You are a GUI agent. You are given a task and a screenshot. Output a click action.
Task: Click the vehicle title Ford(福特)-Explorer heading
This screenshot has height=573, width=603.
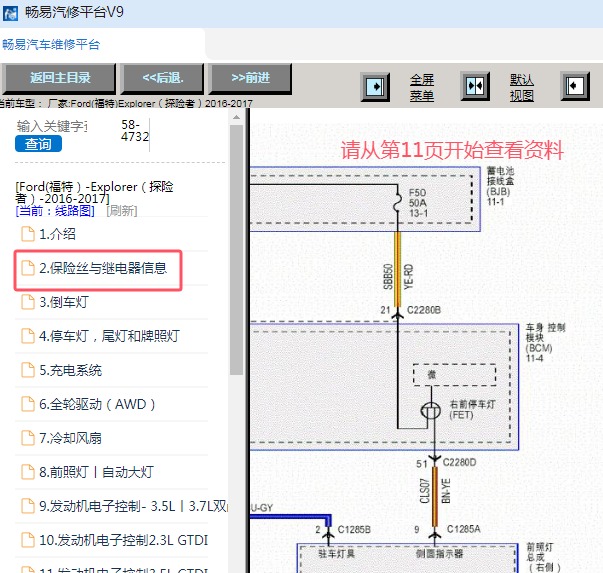(94, 193)
